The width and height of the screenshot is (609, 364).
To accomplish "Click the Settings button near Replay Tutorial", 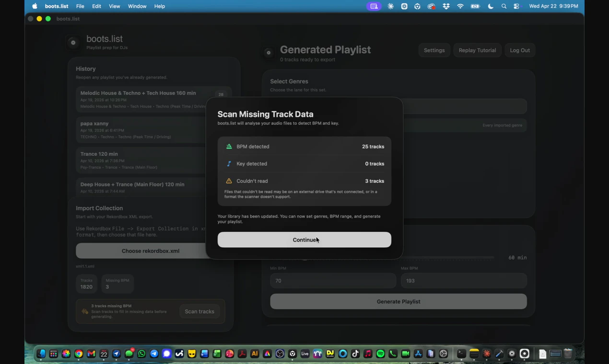I will 434,50.
